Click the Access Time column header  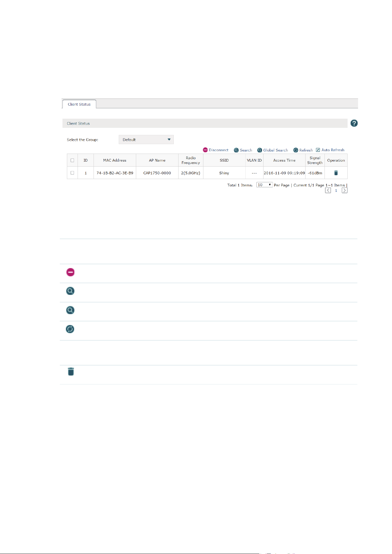coord(284,160)
